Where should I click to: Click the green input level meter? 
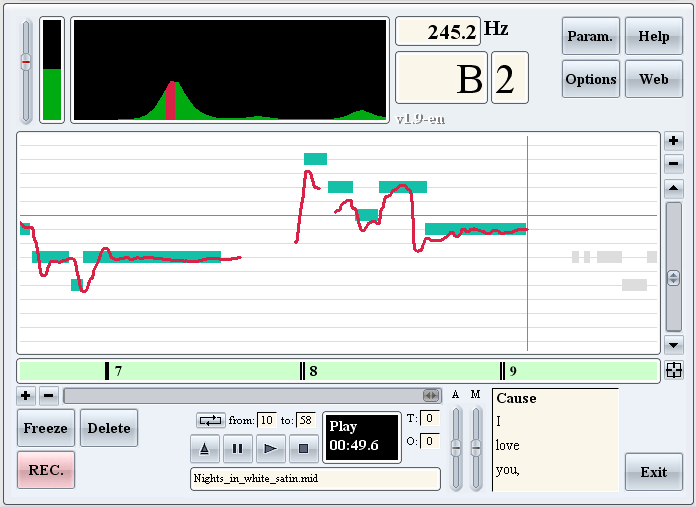(x=52, y=70)
